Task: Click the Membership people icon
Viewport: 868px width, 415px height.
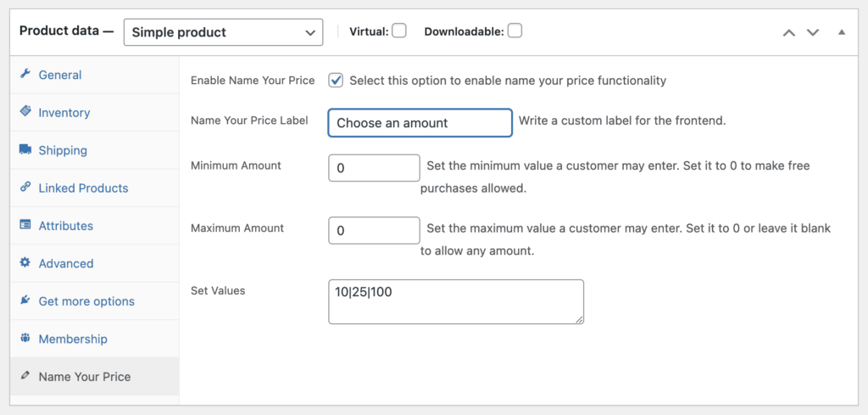Action: (25, 338)
